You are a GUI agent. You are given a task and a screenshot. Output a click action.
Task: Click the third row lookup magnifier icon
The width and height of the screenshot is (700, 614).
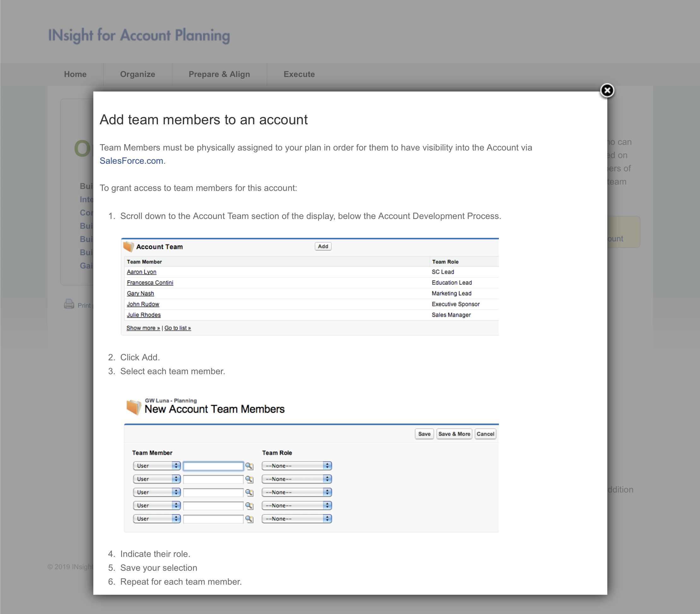249,492
